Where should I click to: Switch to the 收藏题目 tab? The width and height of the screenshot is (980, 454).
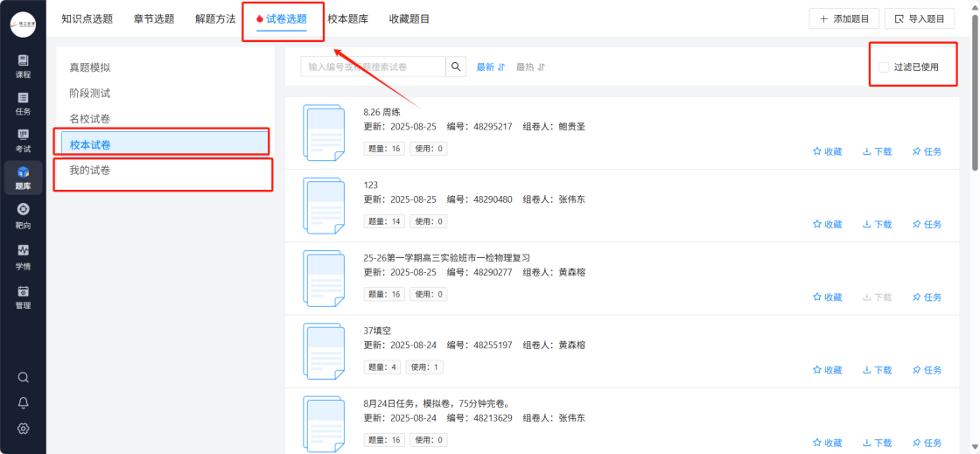(409, 18)
